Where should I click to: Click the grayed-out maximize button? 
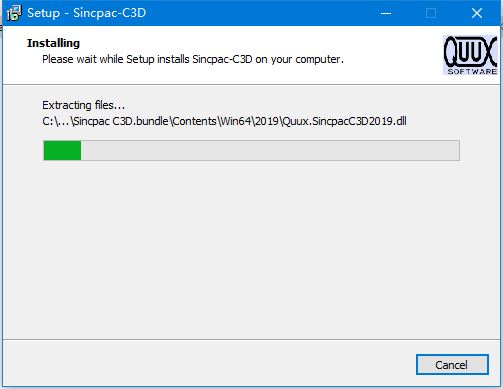[431, 13]
